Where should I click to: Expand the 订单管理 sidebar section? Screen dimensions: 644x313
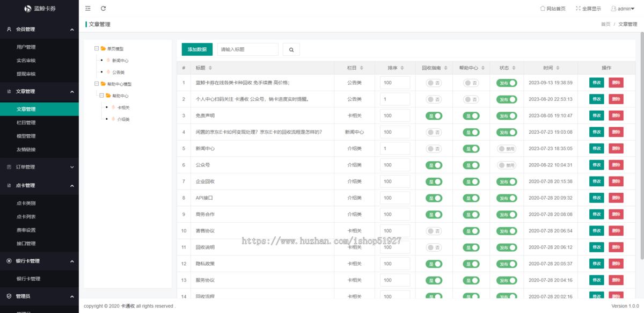tap(39, 167)
